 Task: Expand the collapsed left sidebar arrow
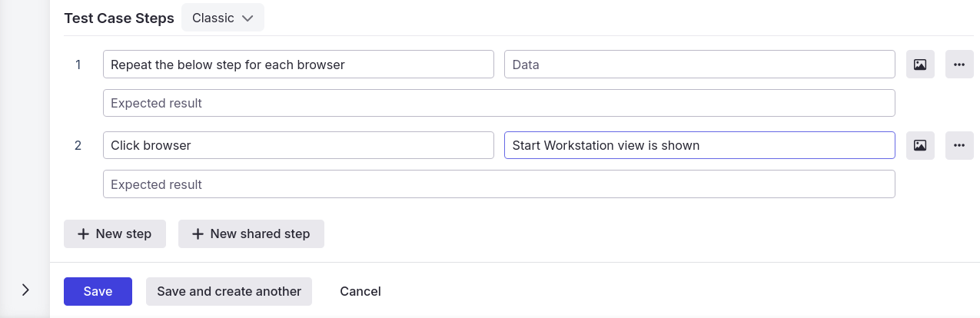[x=25, y=290]
